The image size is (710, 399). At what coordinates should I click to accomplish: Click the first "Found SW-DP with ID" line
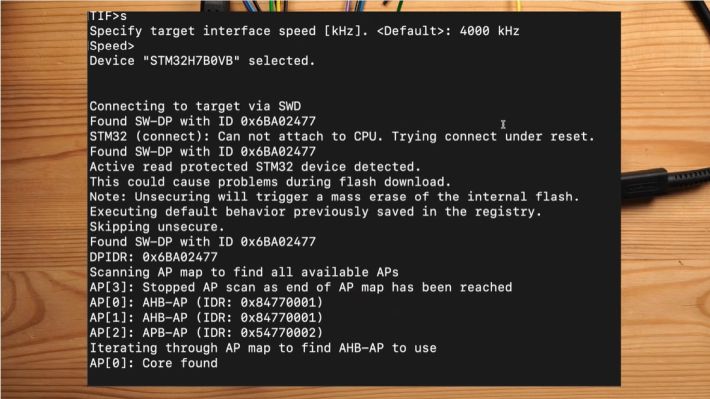(202, 121)
